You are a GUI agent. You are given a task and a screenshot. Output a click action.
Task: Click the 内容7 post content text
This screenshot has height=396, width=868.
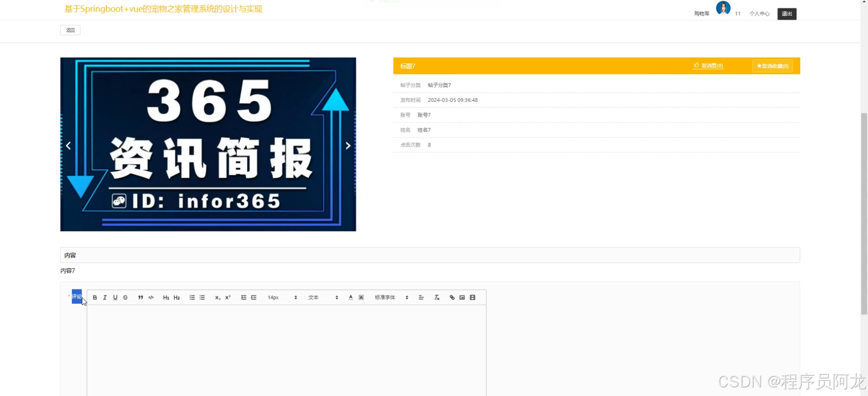(68, 271)
